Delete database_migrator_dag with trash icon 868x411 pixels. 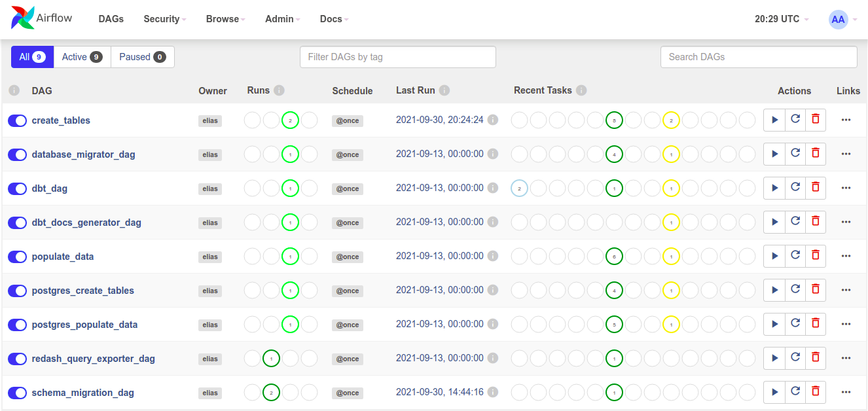coord(816,154)
